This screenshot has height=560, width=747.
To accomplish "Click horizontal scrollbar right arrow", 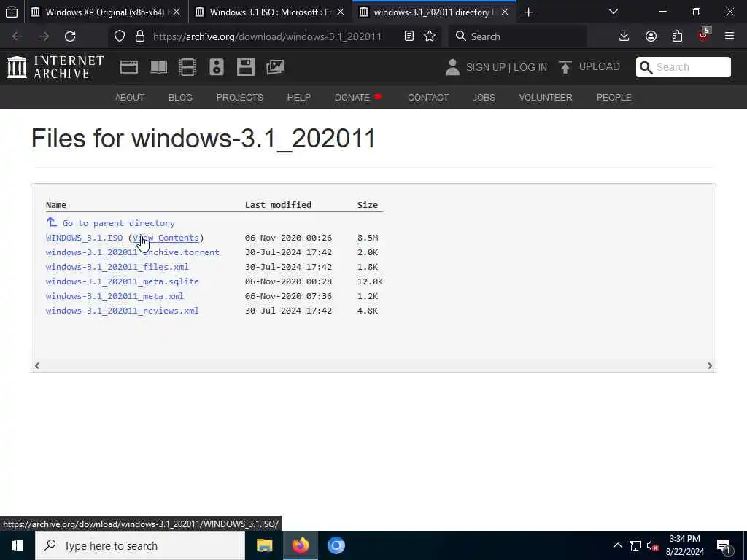I will (x=709, y=366).
